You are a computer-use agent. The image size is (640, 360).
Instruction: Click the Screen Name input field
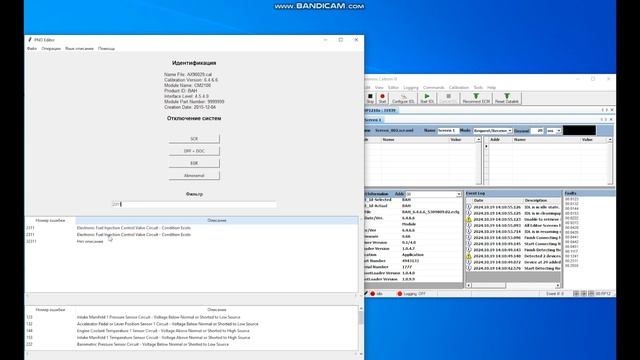(x=448, y=131)
